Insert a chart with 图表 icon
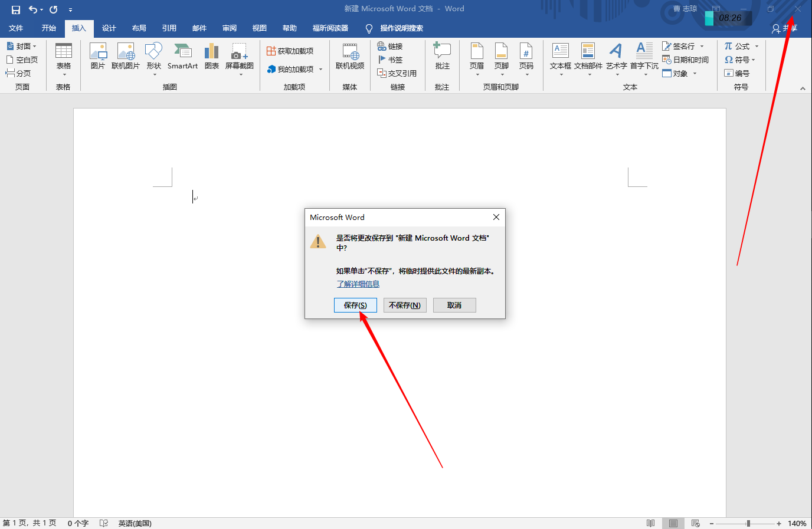This screenshot has height=529, width=812. point(212,56)
